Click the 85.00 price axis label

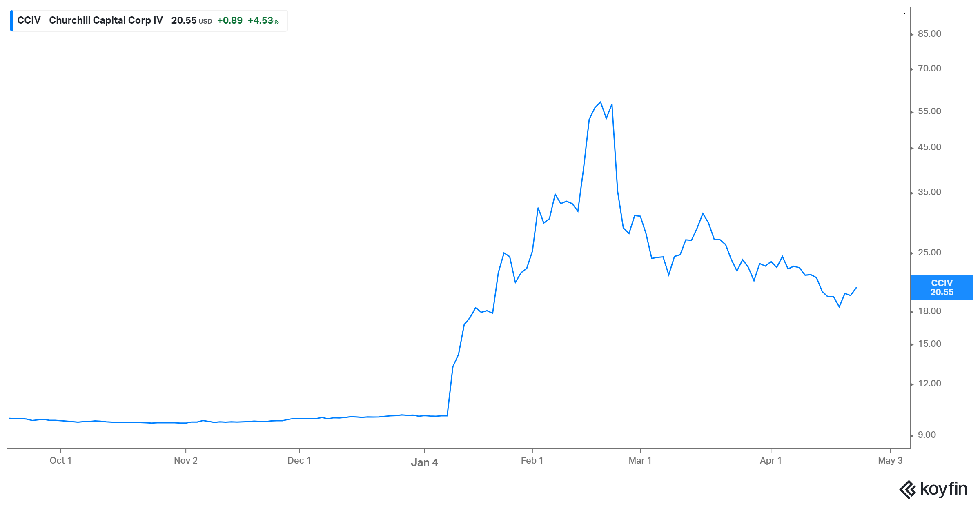tap(929, 34)
